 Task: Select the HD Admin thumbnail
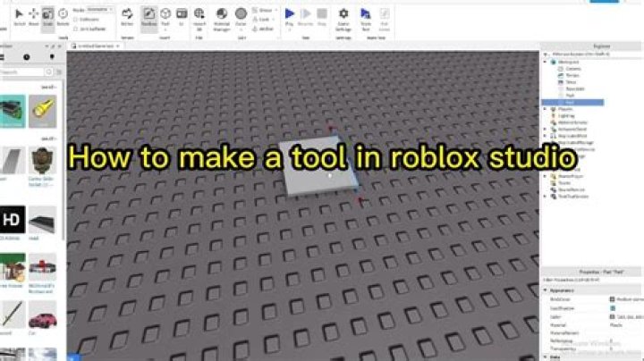point(13,220)
